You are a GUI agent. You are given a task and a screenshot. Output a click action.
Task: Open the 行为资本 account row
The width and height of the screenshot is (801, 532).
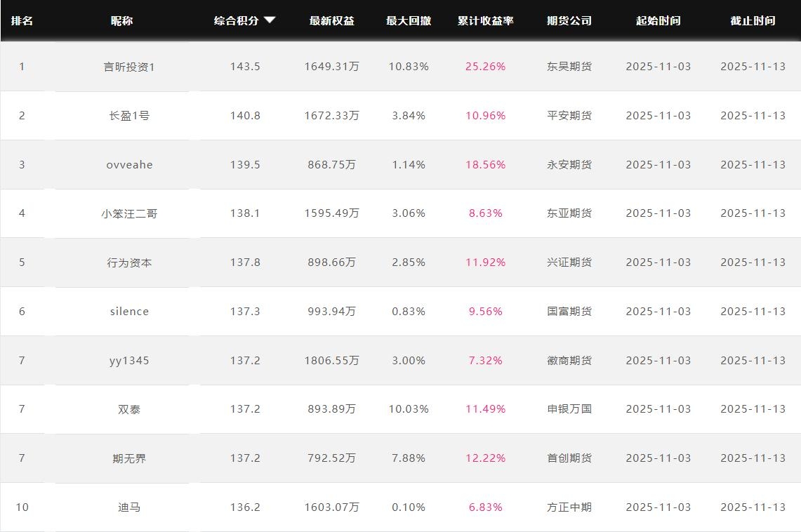tap(129, 262)
